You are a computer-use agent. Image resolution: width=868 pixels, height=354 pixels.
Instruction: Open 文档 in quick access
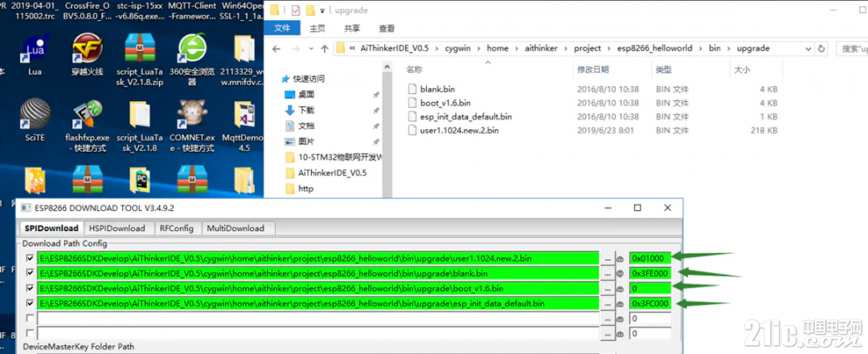[x=307, y=125]
